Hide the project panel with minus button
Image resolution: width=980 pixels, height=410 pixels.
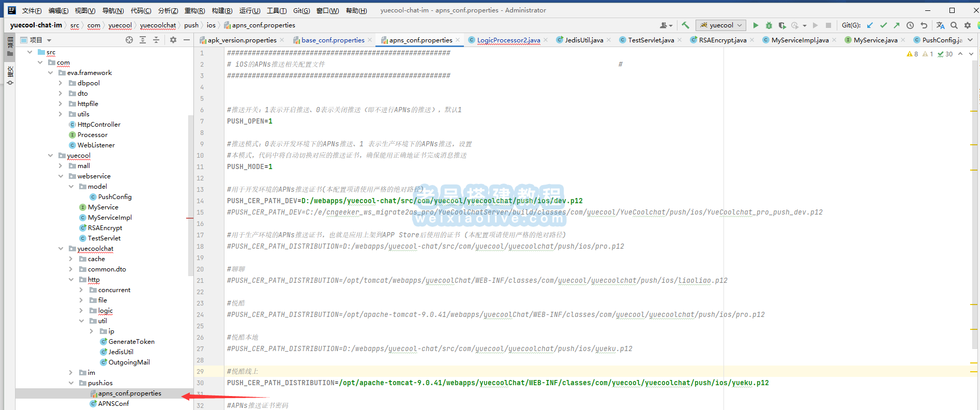(x=187, y=40)
